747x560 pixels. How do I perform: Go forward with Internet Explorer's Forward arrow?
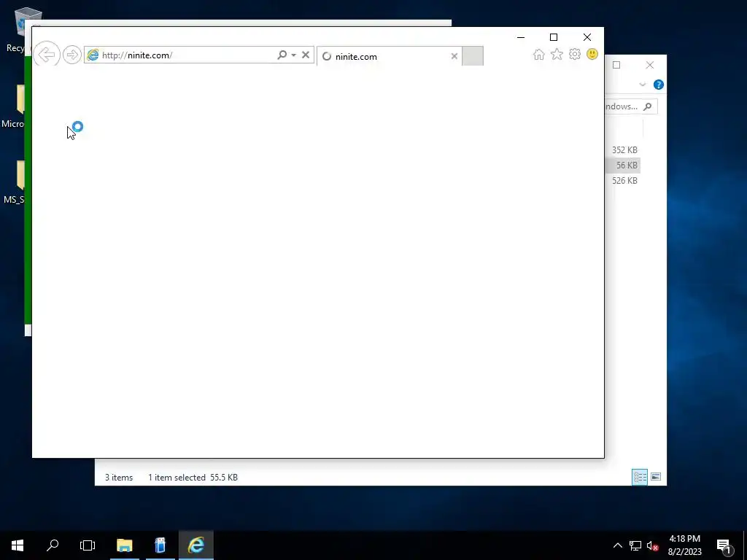[x=72, y=55]
